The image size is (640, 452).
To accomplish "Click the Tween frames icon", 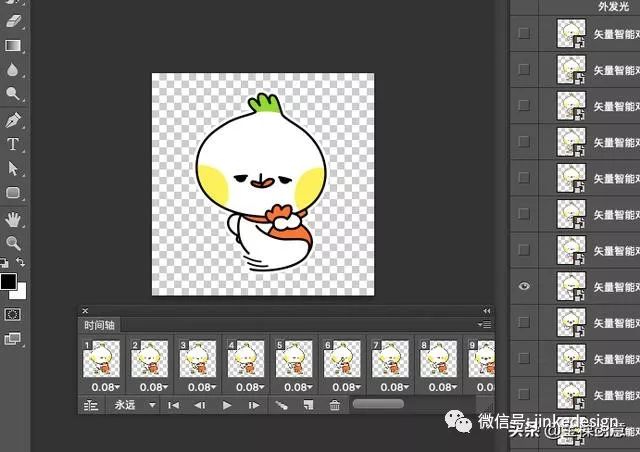I will coord(281,405).
